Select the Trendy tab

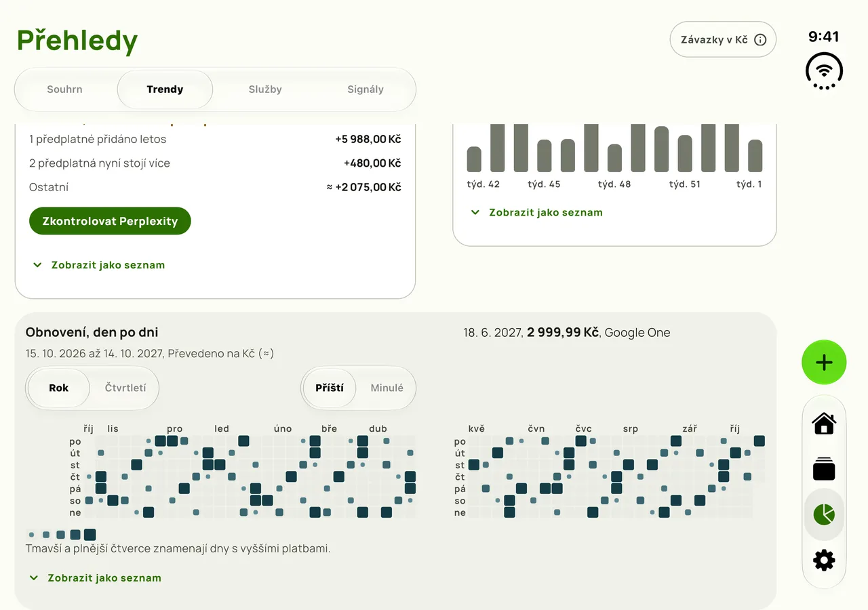point(165,89)
